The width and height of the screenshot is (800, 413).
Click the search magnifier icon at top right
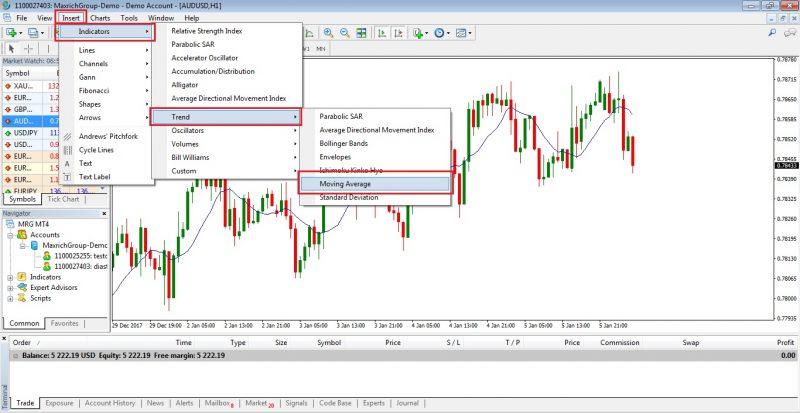(772, 33)
